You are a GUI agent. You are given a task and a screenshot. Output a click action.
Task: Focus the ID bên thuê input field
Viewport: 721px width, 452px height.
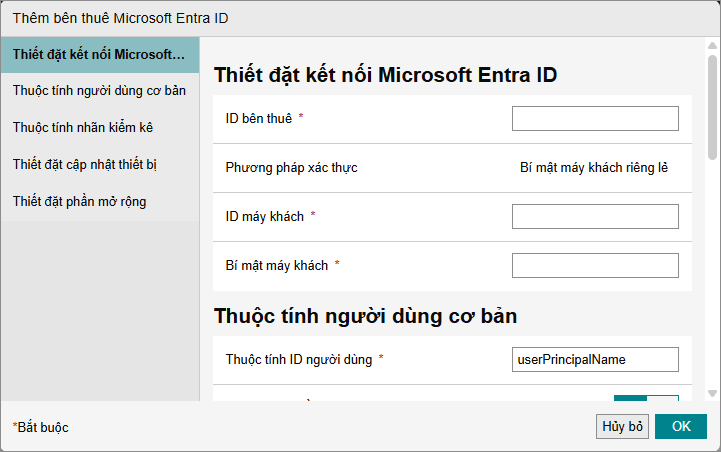coord(595,119)
